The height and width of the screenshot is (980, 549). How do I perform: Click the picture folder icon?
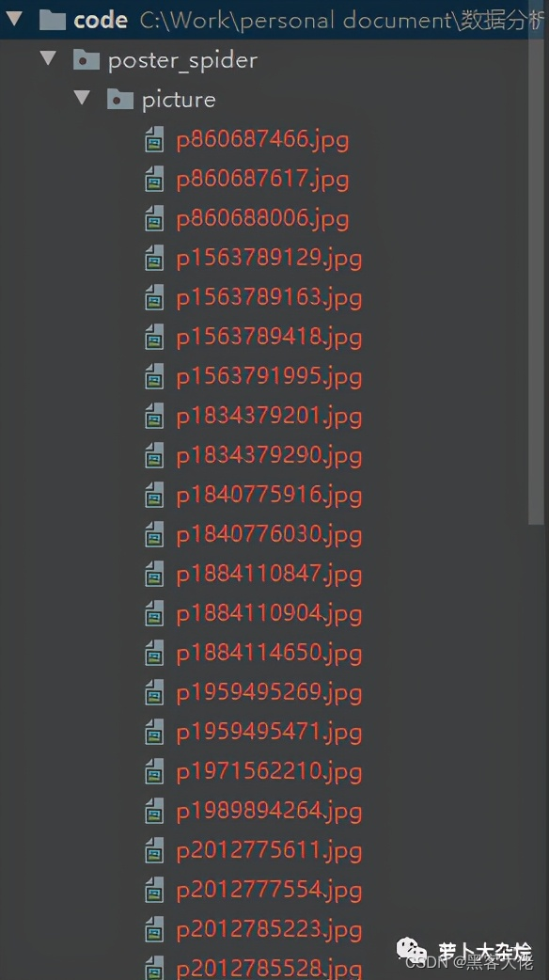coord(120,100)
